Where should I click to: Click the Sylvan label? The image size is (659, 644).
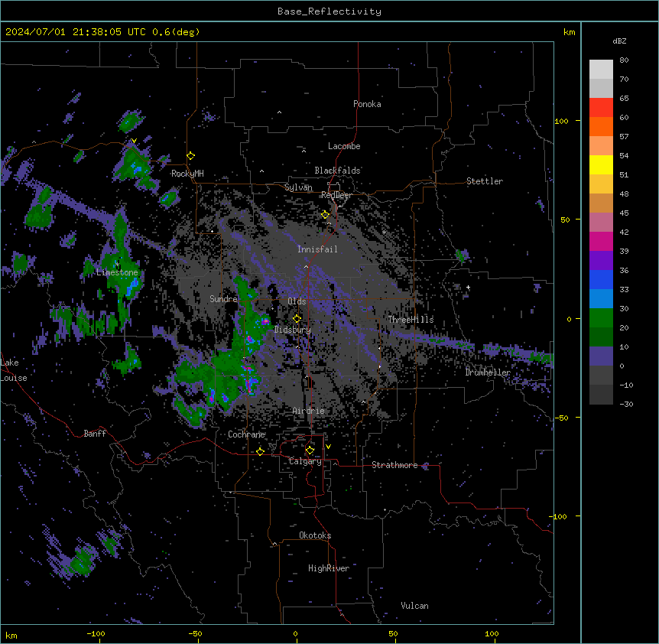click(298, 187)
